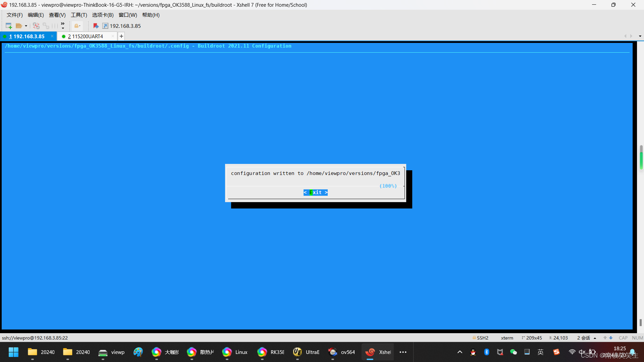The height and width of the screenshot is (362, 644).
Task: Expand the 窗口(W) menu dropdown
Action: (x=128, y=15)
